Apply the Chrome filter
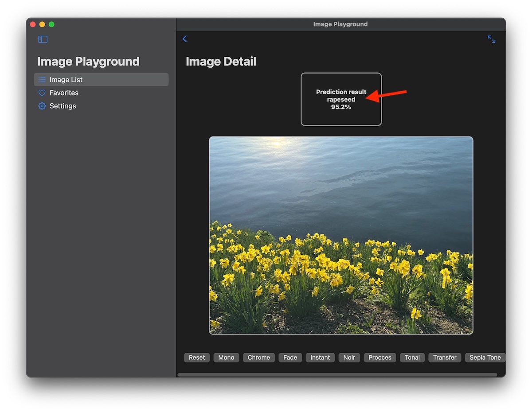 (x=259, y=358)
